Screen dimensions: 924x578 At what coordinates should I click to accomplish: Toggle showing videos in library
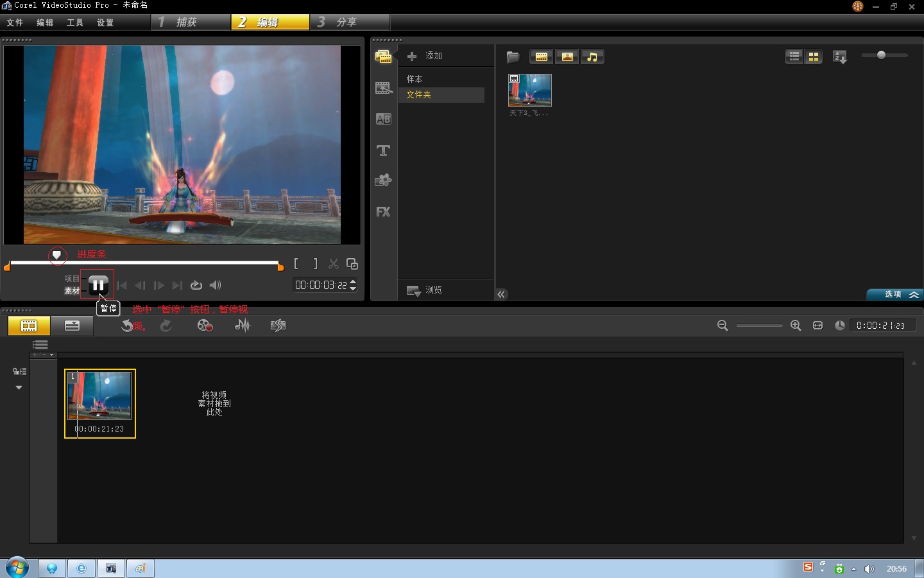point(542,57)
